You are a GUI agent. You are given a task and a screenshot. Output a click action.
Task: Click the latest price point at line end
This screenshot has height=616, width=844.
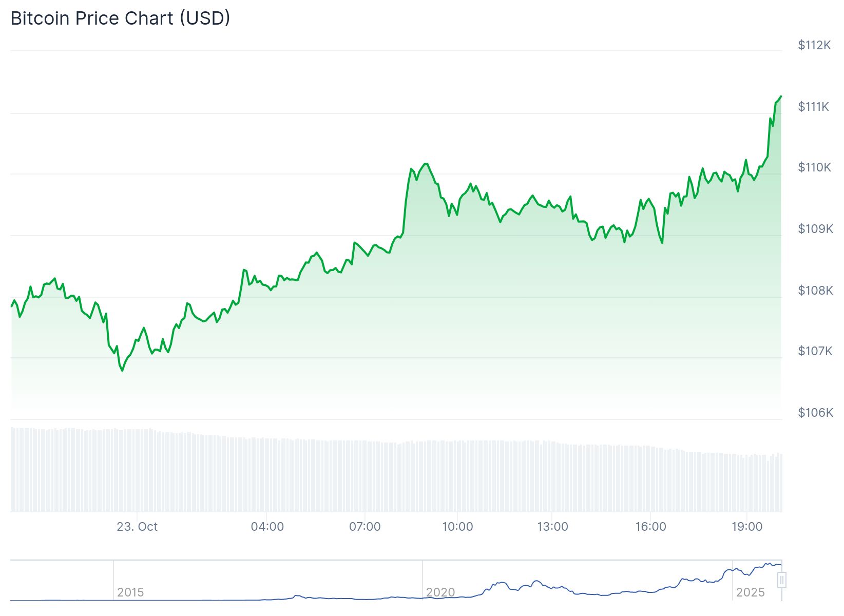click(x=781, y=97)
